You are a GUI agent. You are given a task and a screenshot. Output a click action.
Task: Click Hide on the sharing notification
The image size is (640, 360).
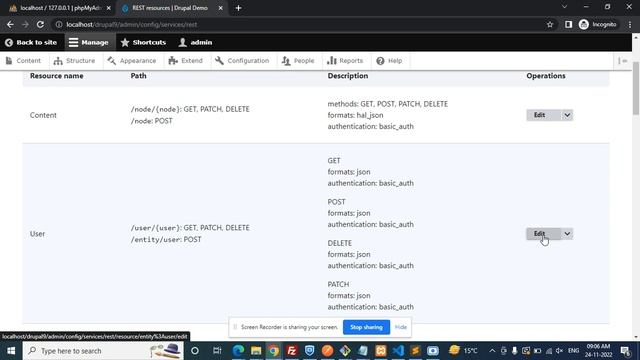point(400,327)
